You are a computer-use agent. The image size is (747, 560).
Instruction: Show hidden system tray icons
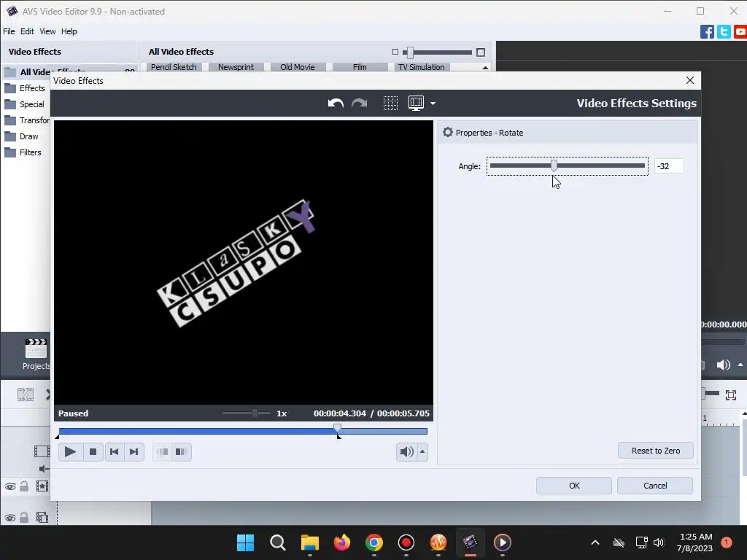pos(595,542)
